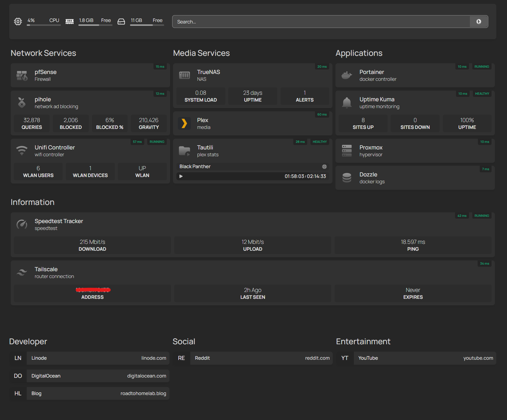
Task: Click the Plex chevron icon
Action: click(184, 123)
